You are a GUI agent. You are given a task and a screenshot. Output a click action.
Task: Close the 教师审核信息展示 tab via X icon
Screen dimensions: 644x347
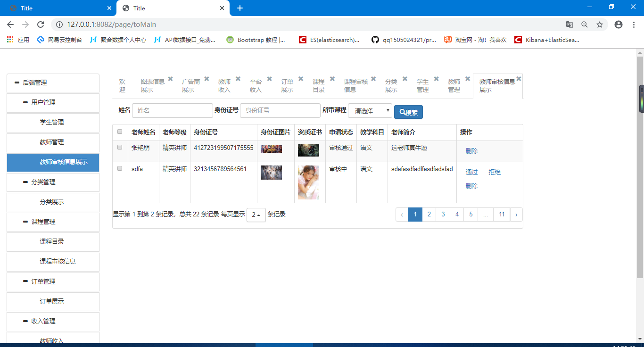519,79
